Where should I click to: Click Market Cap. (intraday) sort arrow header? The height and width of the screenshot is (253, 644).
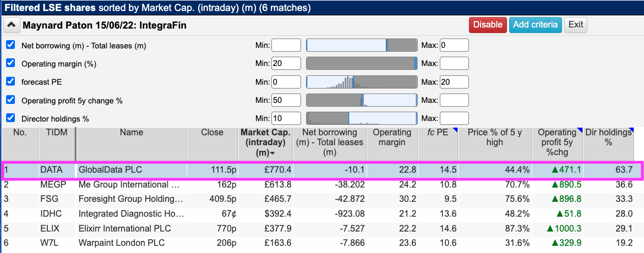(265, 142)
